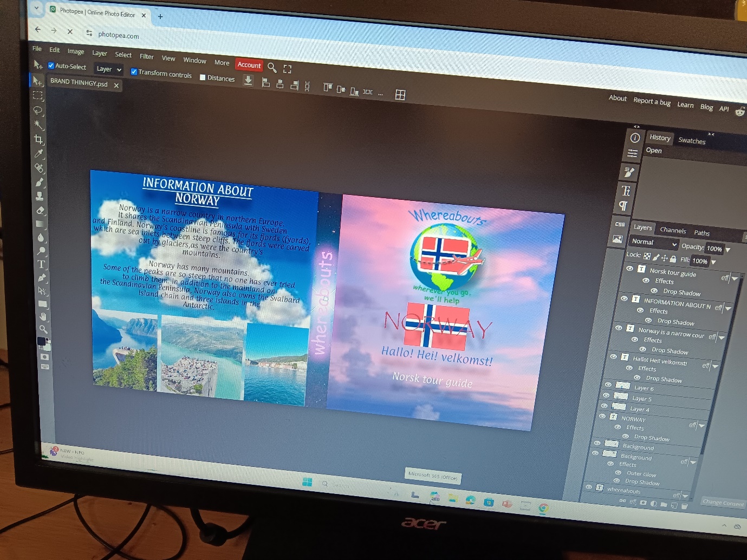The height and width of the screenshot is (560, 747).
Task: Click the red Account button
Action: [249, 65]
